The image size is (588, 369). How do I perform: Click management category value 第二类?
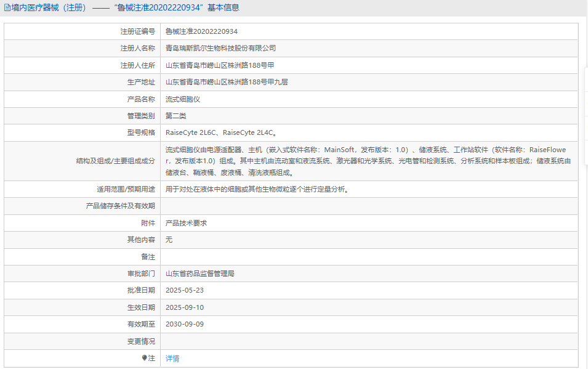click(176, 116)
